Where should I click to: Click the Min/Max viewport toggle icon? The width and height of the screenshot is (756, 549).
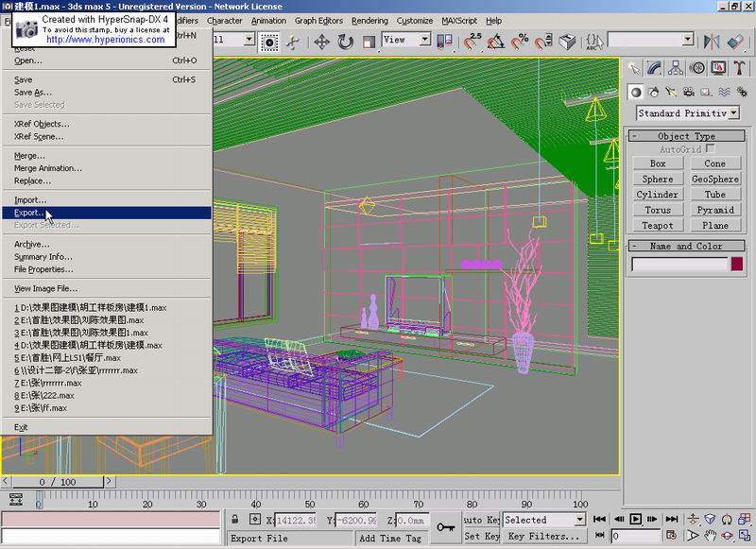(x=744, y=535)
